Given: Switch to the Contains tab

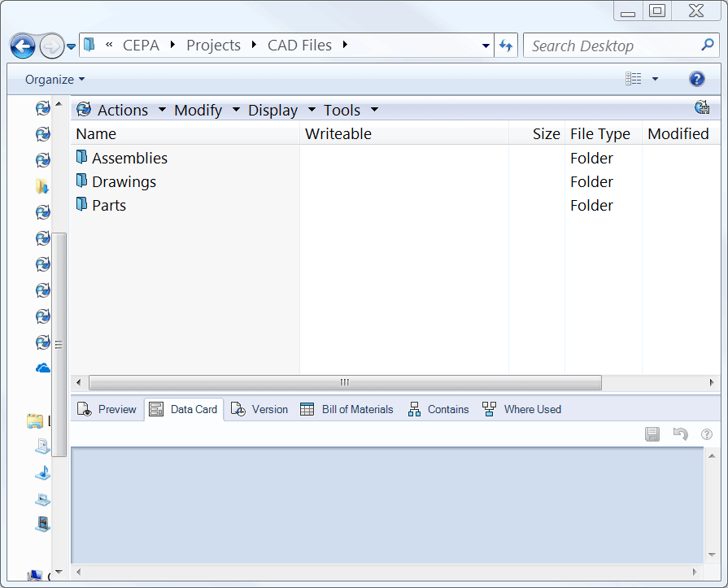Looking at the screenshot, I should (x=438, y=409).
